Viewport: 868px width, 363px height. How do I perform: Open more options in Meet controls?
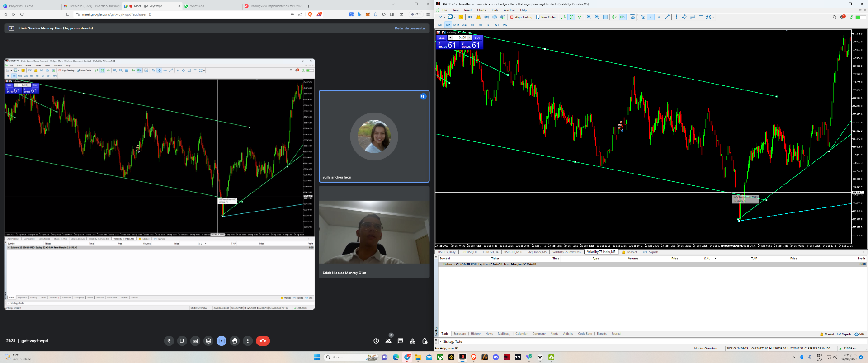(x=248, y=341)
